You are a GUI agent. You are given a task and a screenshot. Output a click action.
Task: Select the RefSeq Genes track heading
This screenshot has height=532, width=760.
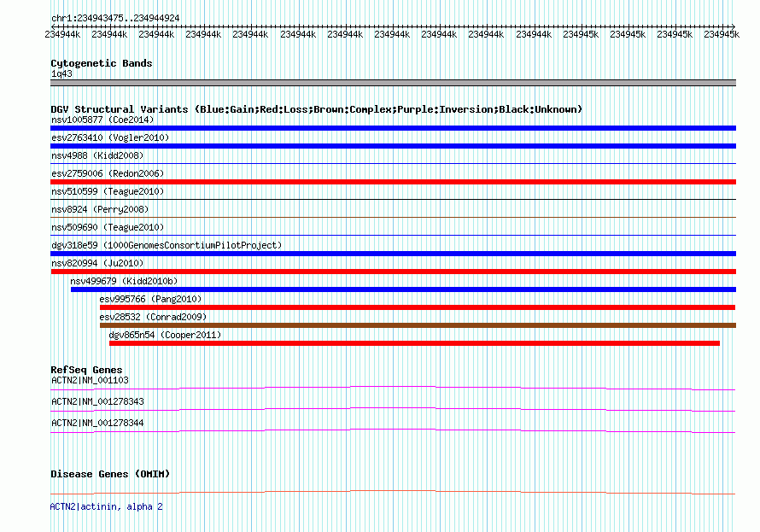pos(86,370)
